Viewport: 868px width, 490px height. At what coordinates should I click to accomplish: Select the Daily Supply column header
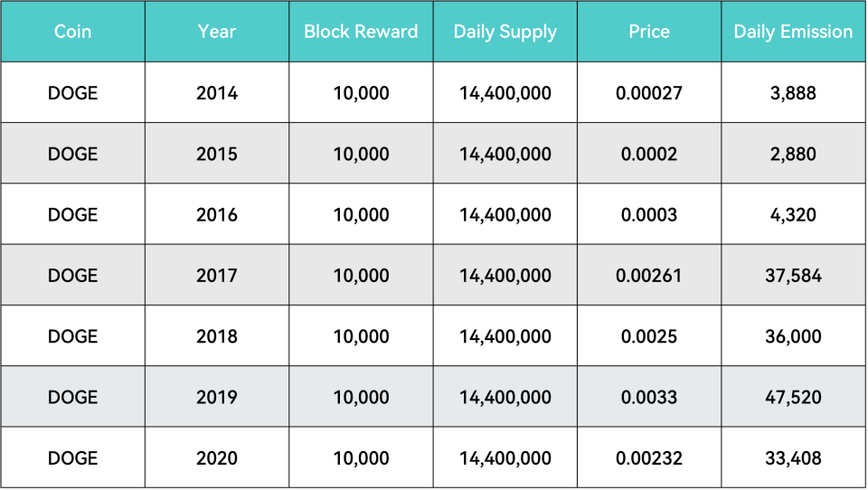(505, 32)
